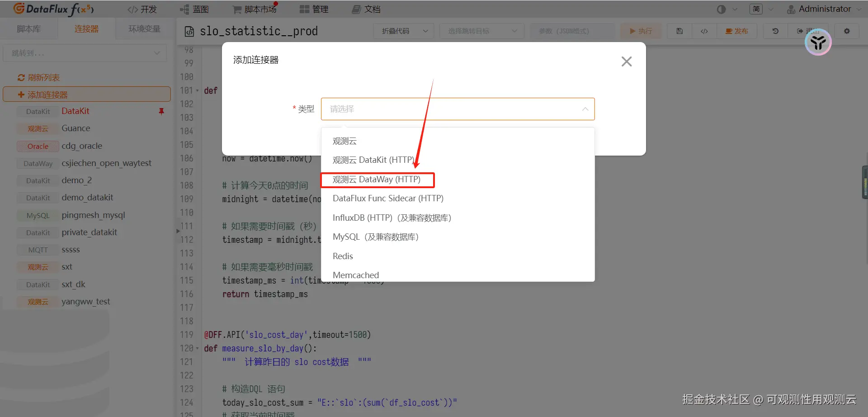Collapse the code fold at line 101
868x417 pixels.
(198, 90)
